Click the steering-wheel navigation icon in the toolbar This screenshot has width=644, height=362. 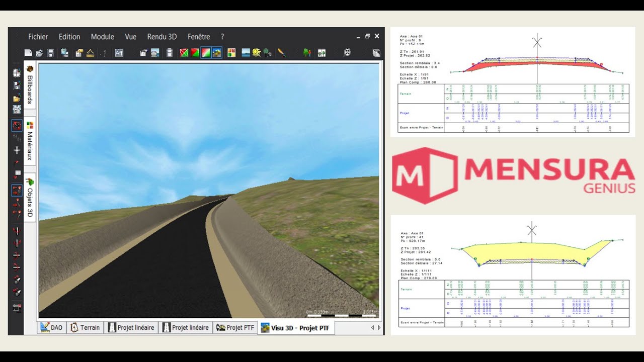[347, 53]
